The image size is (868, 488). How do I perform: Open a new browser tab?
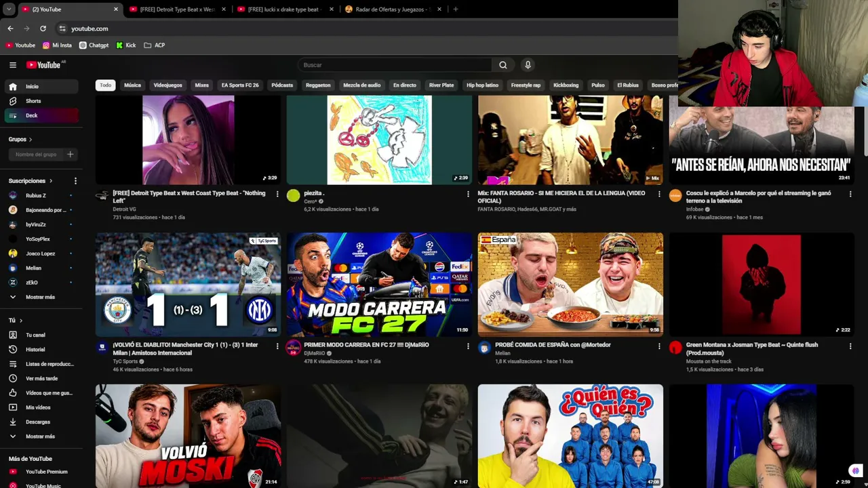456,9
